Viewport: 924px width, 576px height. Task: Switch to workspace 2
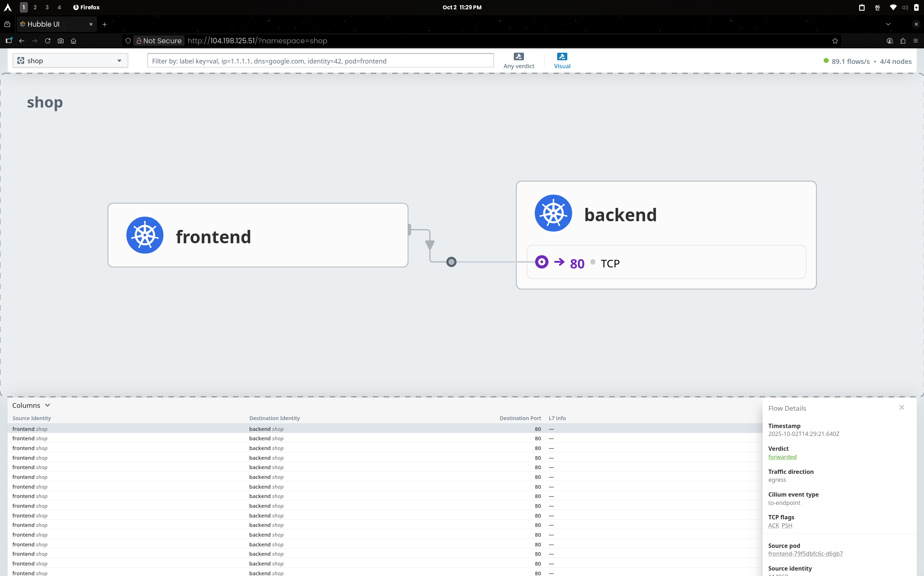coord(35,7)
